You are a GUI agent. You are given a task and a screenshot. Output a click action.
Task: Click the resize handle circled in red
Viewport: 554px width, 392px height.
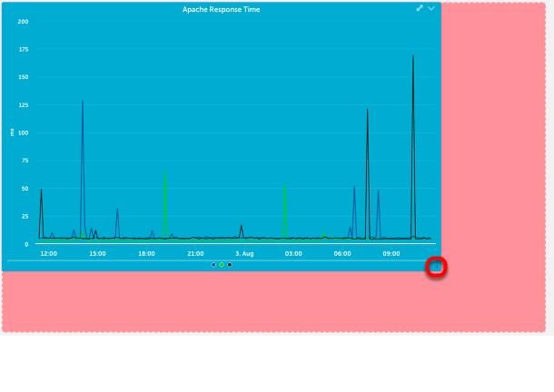point(437,267)
